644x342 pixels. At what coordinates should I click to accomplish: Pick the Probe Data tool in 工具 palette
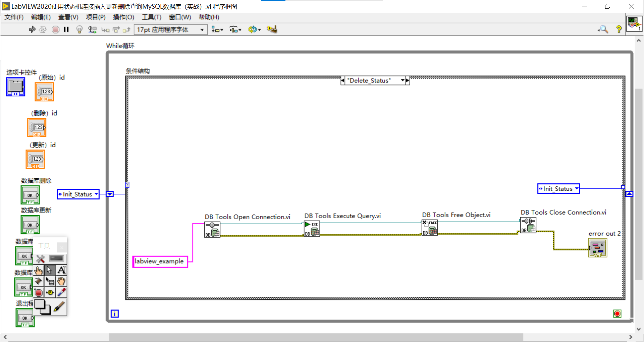point(50,292)
